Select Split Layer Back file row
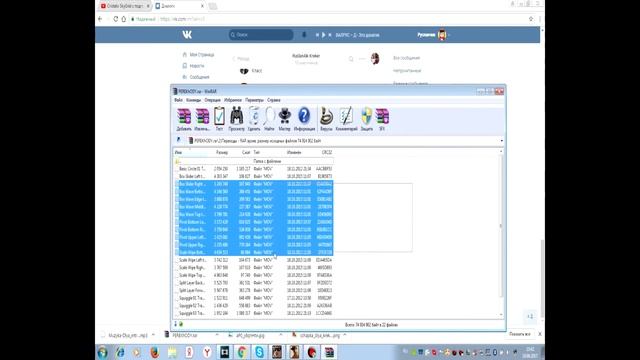 pyautogui.click(x=254, y=283)
